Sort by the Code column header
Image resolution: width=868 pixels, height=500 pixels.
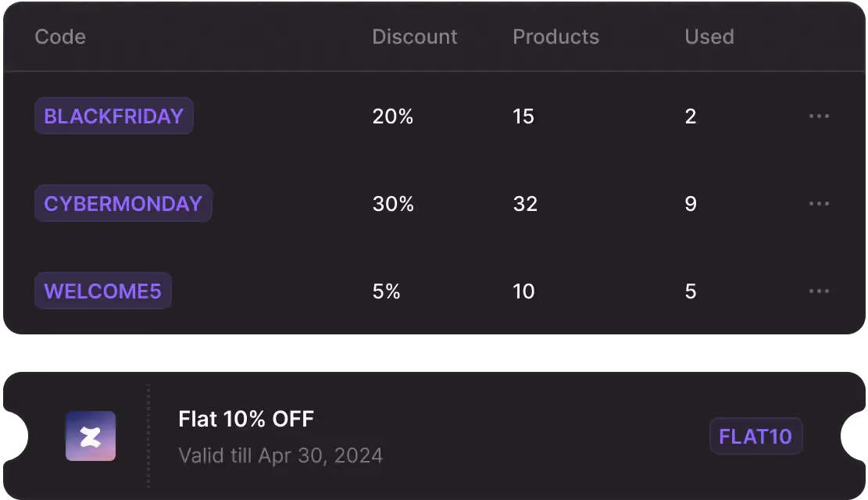tap(60, 37)
